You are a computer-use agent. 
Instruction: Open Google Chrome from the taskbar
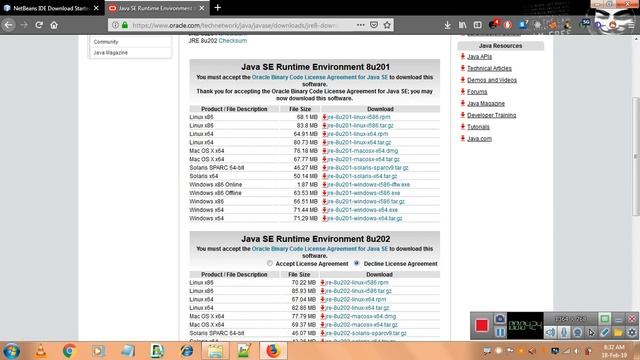click(69, 351)
